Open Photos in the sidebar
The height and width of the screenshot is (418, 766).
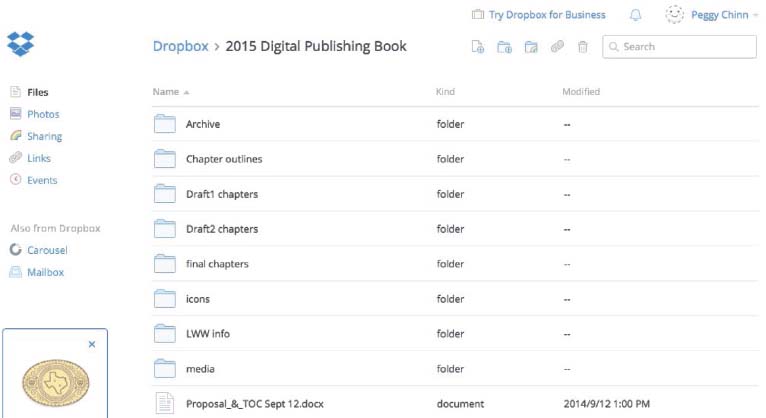(x=43, y=114)
